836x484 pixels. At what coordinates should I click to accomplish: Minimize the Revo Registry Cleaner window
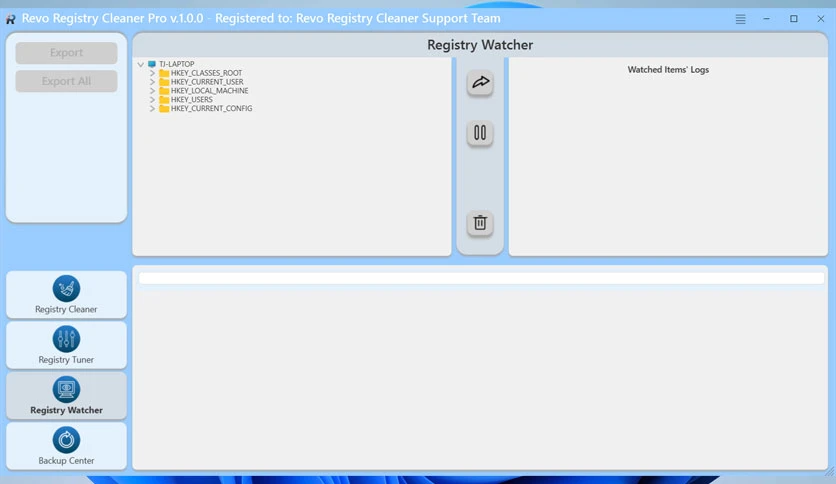pos(766,19)
